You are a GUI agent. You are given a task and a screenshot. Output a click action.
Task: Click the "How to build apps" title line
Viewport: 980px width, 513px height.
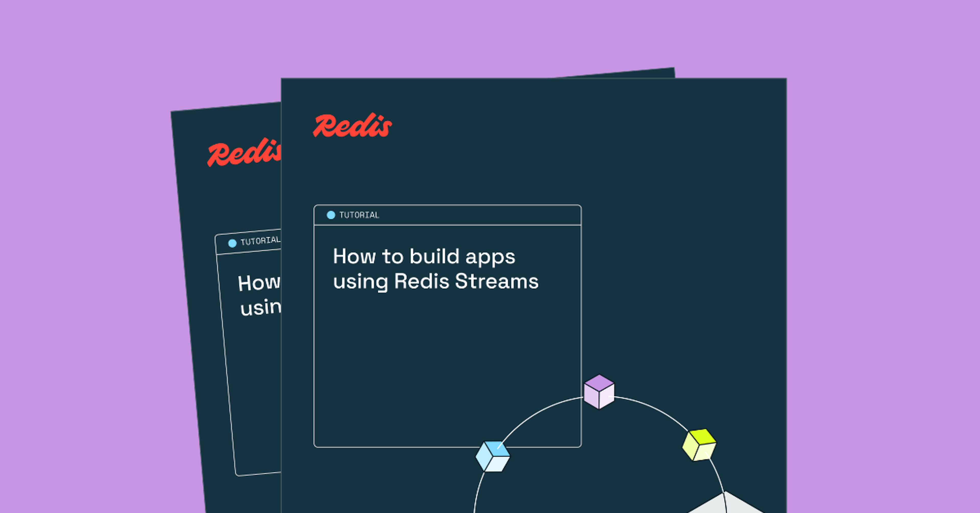point(424,256)
